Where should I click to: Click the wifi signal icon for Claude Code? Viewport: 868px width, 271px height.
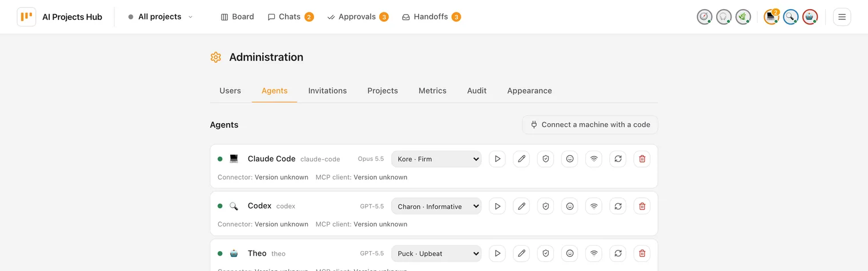[x=594, y=159]
